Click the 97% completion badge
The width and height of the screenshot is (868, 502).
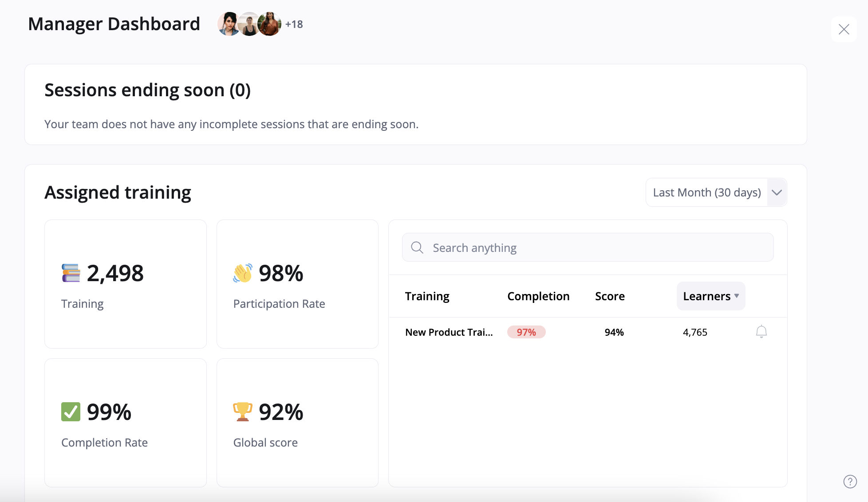pos(526,332)
